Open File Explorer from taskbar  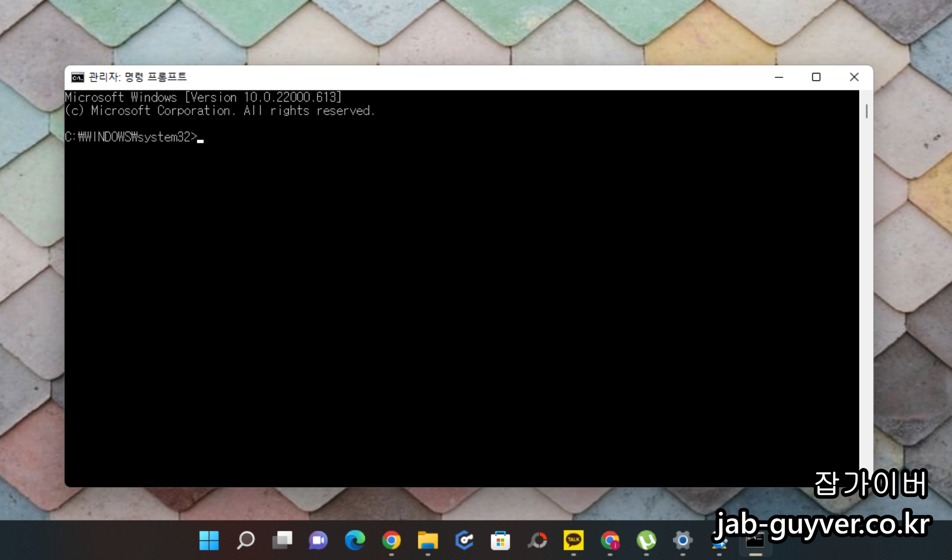click(x=428, y=540)
